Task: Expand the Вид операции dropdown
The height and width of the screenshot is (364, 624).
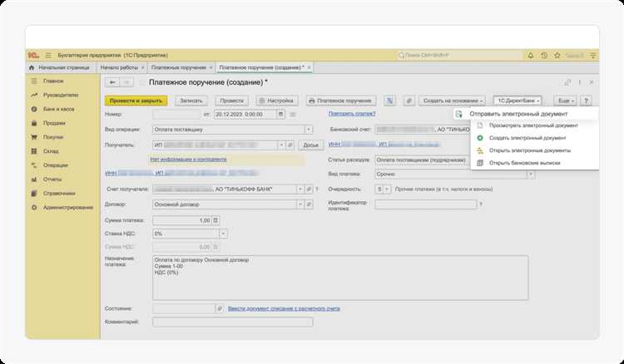Action: click(x=309, y=130)
